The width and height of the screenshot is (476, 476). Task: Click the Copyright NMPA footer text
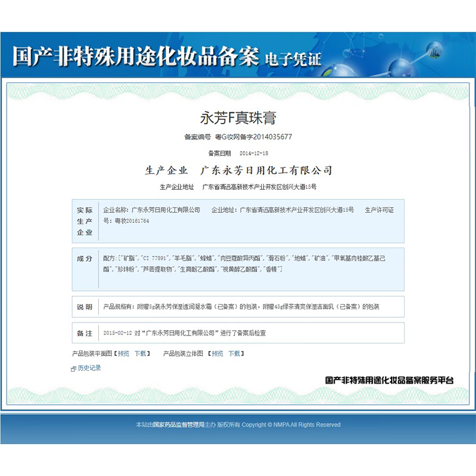tap(291, 425)
